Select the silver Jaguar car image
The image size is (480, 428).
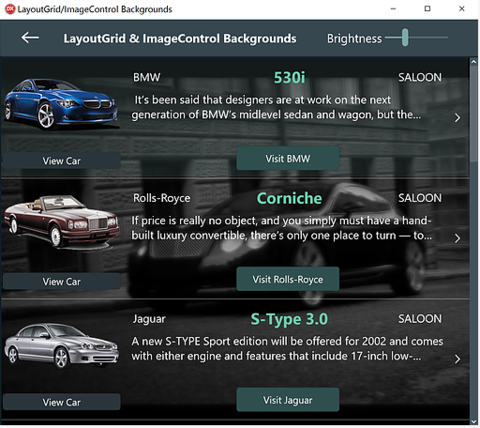coord(62,346)
